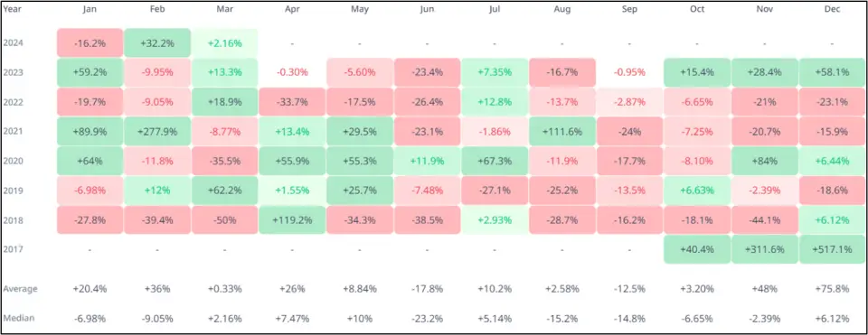868x335 pixels.
Task: Select the Nov 2017 +311.6% cell
Action: click(x=765, y=249)
